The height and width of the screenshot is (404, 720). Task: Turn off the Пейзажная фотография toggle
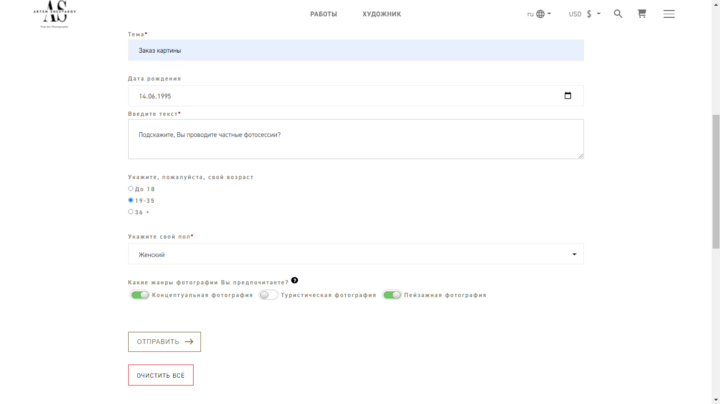[x=392, y=295]
